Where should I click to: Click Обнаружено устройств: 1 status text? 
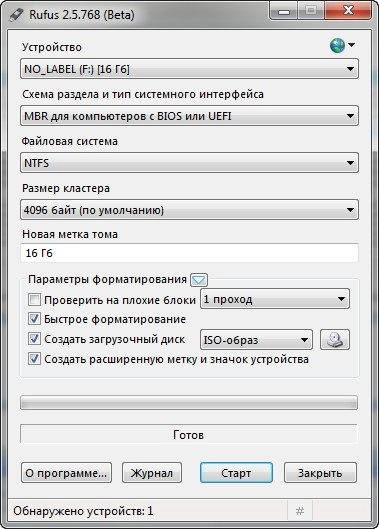click(83, 511)
